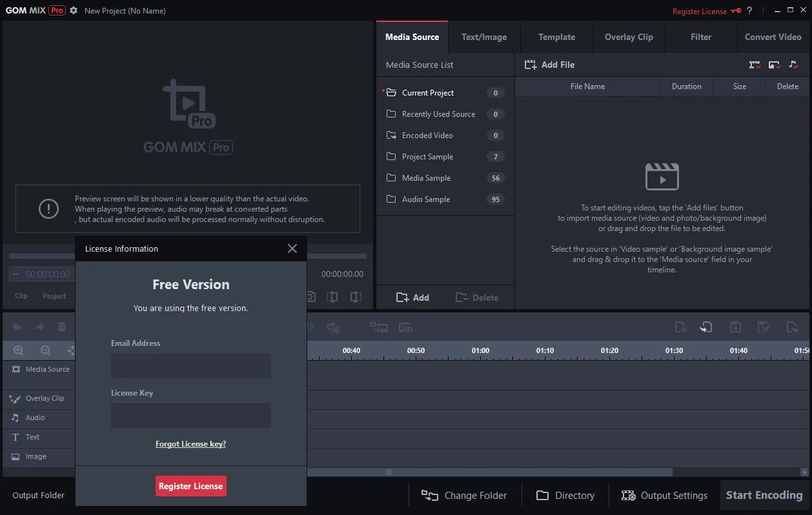Click the start timecode field
This screenshot has width=812, height=515.
[43, 274]
